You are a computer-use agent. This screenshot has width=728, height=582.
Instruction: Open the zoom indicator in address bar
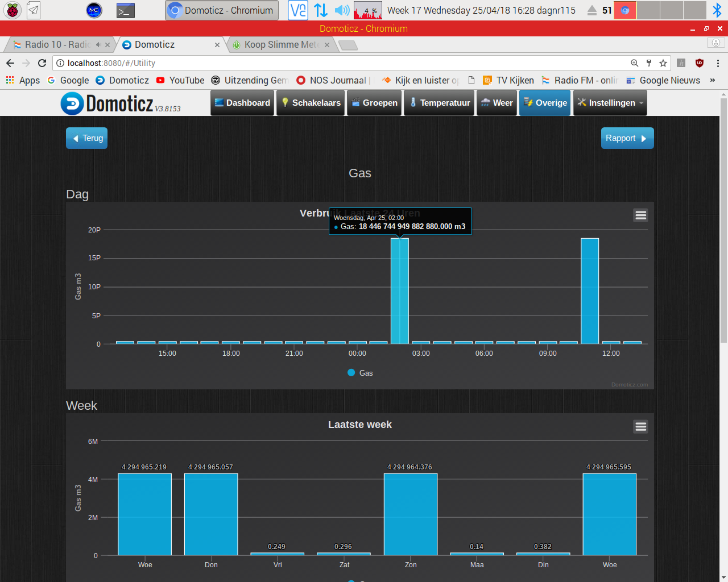click(635, 63)
